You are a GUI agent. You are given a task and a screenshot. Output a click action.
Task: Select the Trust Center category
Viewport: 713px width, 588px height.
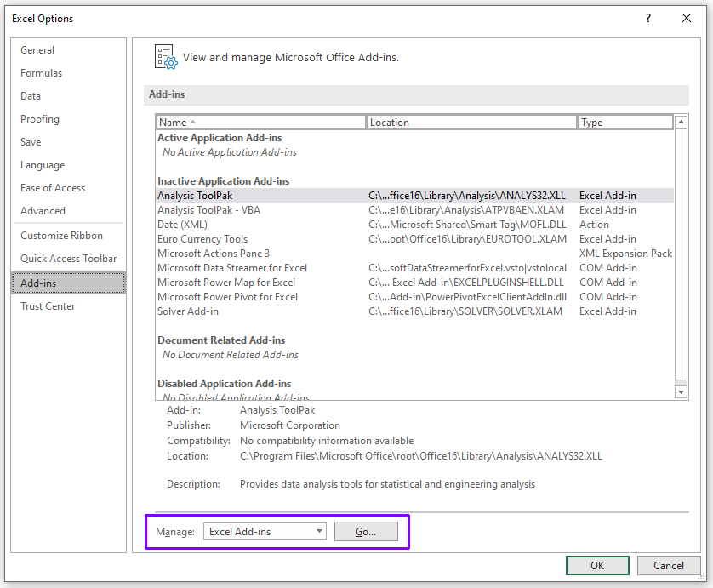pyautogui.click(x=48, y=306)
